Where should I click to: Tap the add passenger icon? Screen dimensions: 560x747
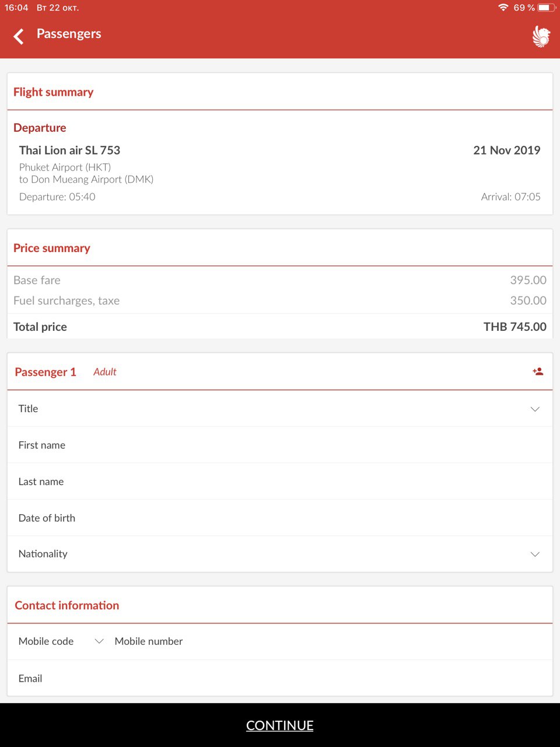538,371
